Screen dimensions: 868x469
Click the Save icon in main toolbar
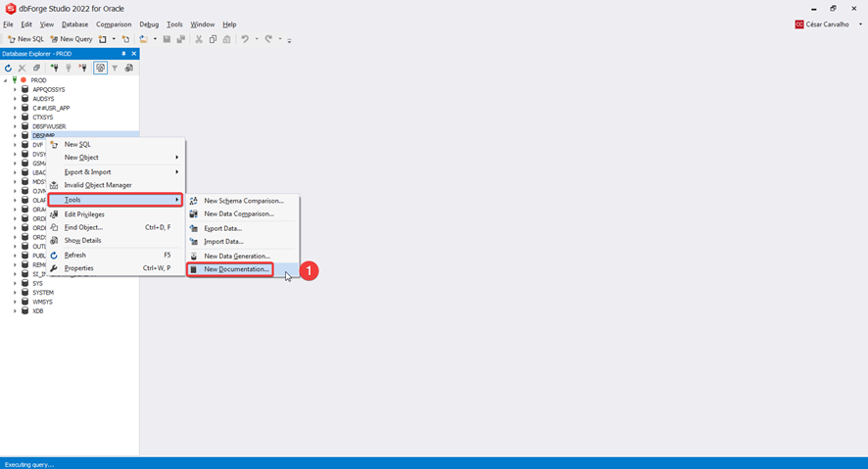coord(168,39)
